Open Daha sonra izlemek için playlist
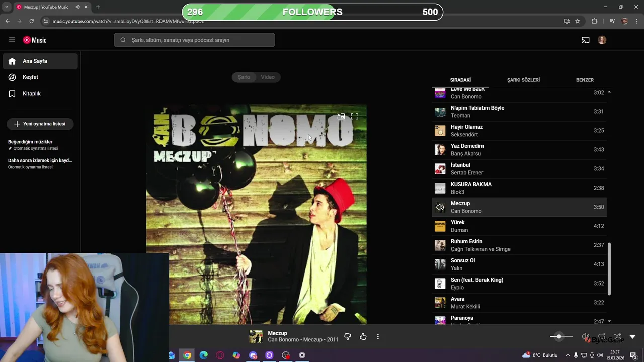Image resolution: width=644 pixels, height=362 pixels. [40, 163]
